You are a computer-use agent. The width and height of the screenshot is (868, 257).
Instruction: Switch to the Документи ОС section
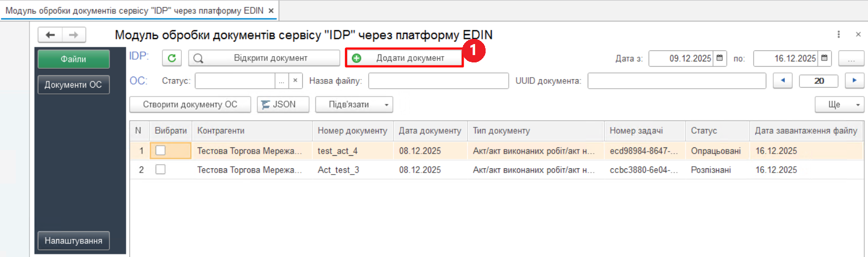pos(73,84)
